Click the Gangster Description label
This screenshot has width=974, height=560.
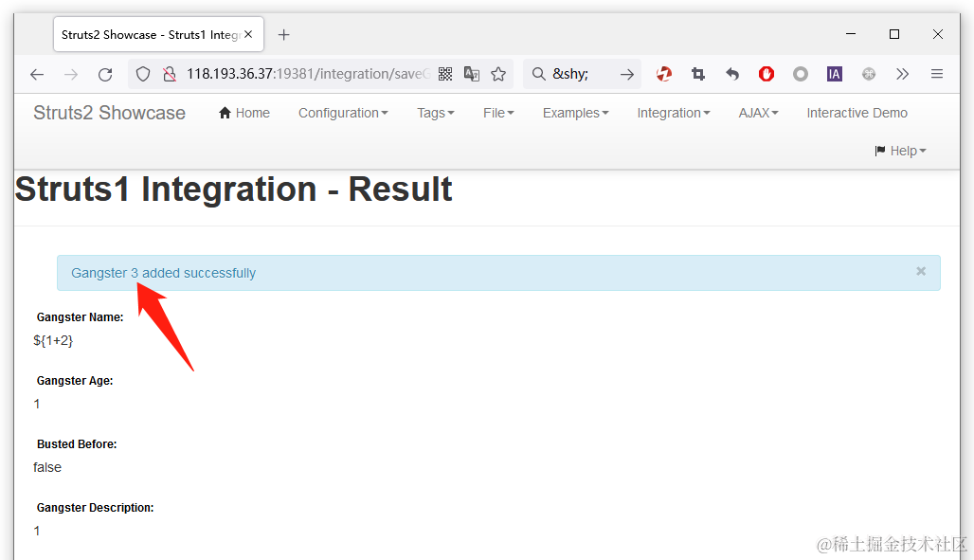click(95, 508)
